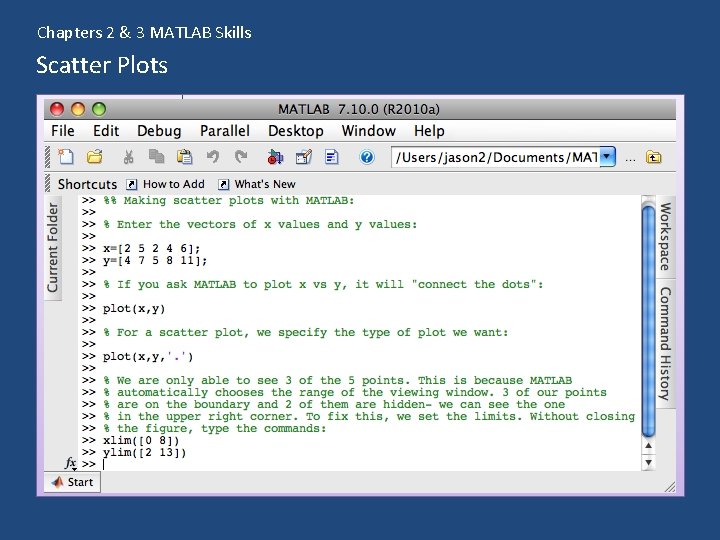
Task: Click the Cut scissors icon
Action: point(129,157)
